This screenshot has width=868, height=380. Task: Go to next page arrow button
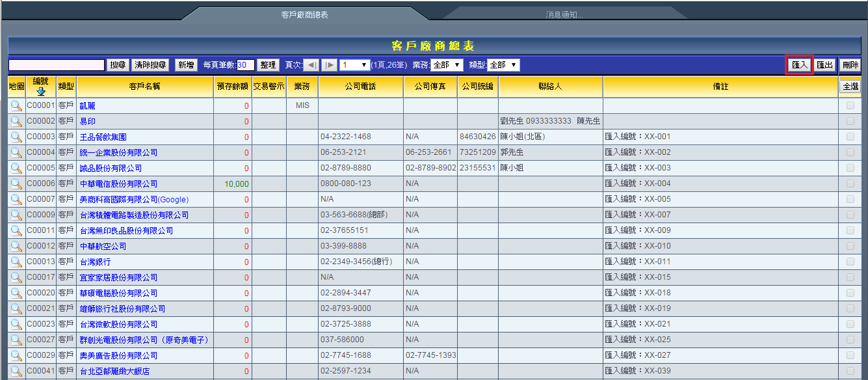point(329,65)
